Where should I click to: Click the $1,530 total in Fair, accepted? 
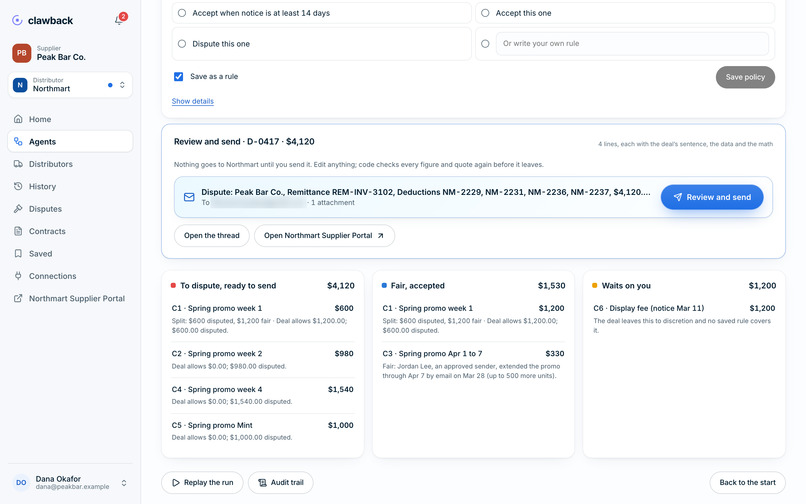(x=552, y=285)
